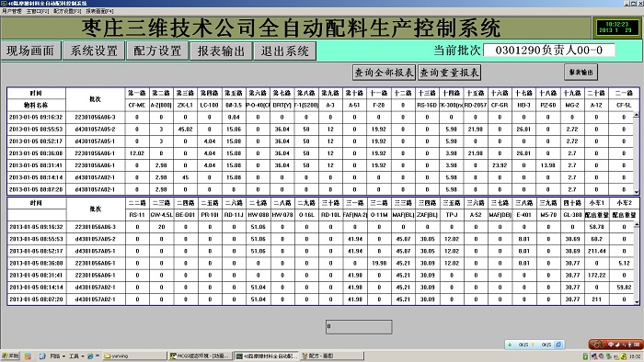The height and width of the screenshot is (362, 644).
Task: Click 退出系统 to exit
Action: [284, 51]
